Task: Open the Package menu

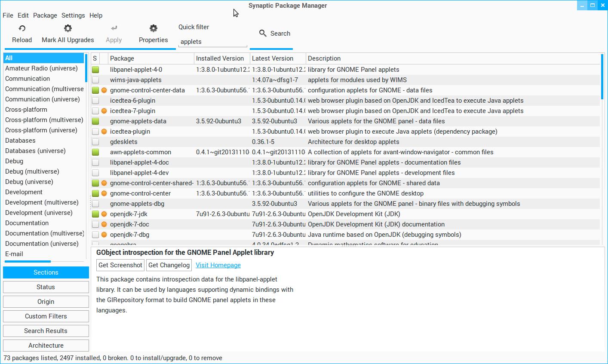Action: click(x=45, y=15)
